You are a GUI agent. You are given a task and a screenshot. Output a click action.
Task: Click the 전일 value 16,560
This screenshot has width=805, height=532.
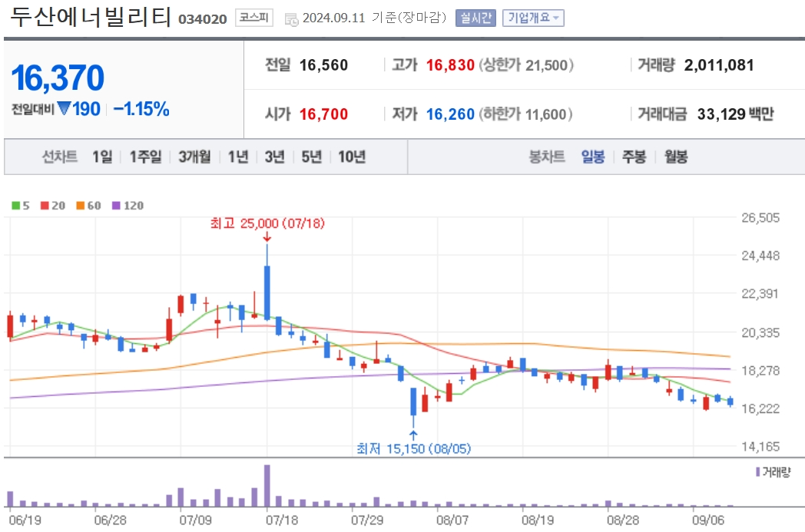coord(323,65)
